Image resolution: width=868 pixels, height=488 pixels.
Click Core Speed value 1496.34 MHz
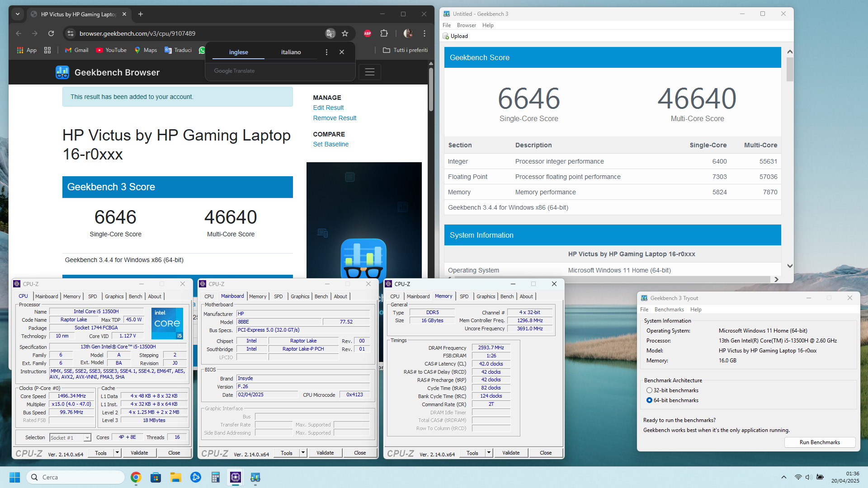pyautogui.click(x=71, y=396)
